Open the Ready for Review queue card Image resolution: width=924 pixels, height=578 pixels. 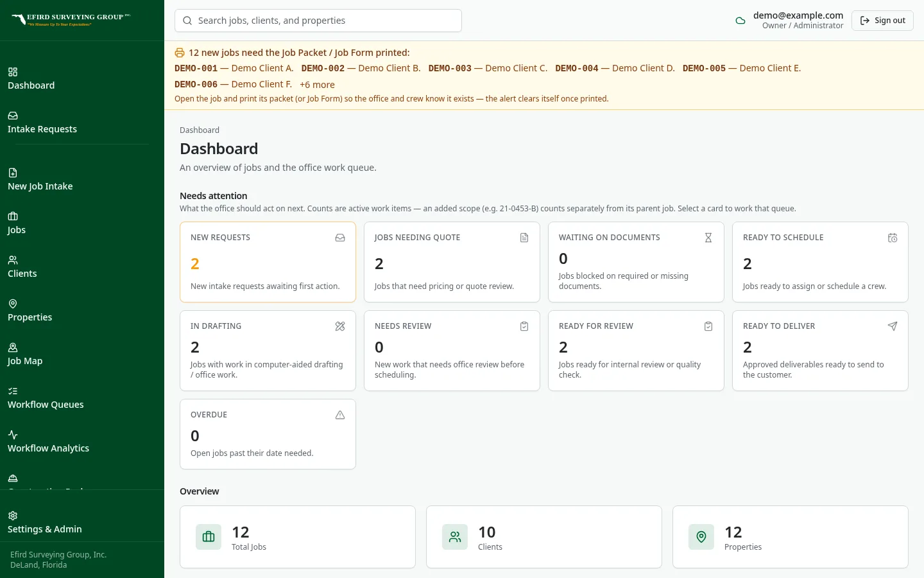[x=636, y=351]
